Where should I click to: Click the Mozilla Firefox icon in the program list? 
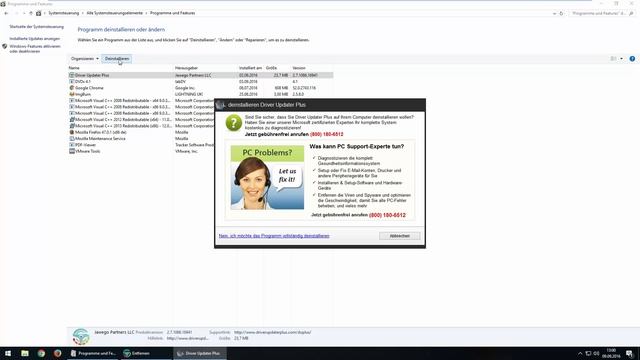(x=72, y=132)
